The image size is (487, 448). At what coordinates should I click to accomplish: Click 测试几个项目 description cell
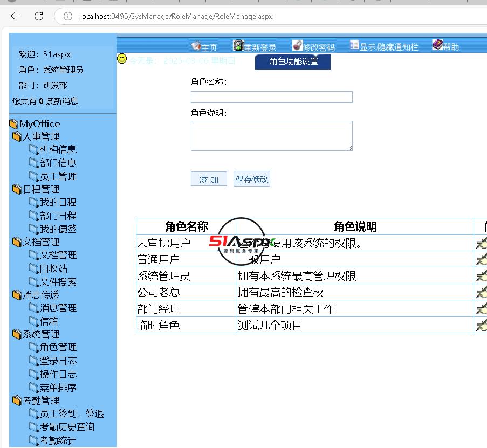(x=355, y=325)
